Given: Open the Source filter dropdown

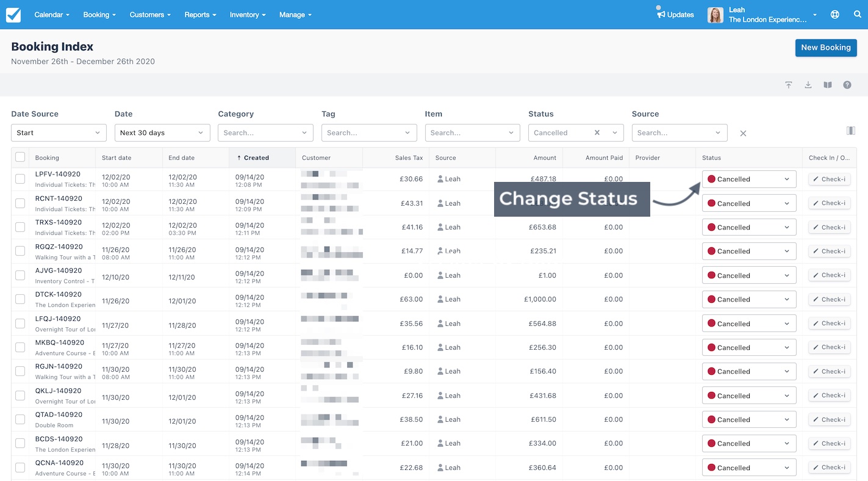Looking at the screenshot, I should [680, 132].
